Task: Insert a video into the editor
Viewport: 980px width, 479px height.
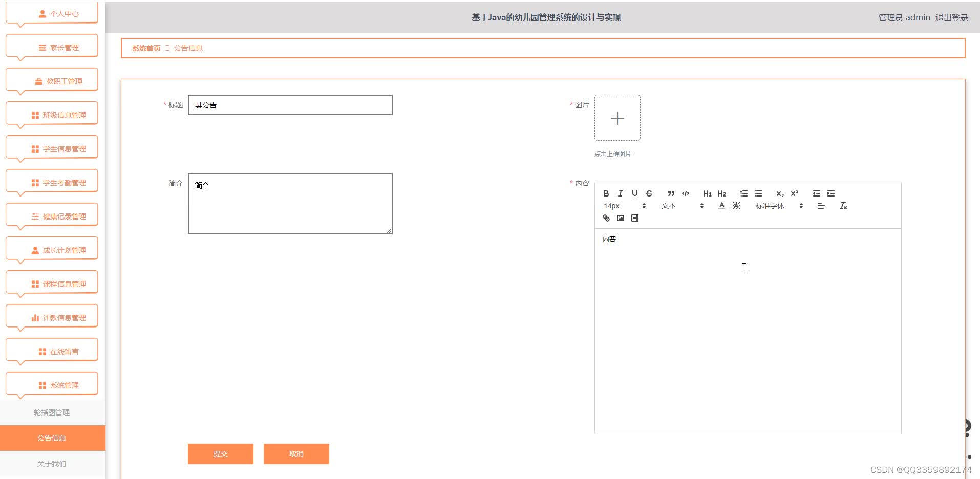Action: (634, 218)
